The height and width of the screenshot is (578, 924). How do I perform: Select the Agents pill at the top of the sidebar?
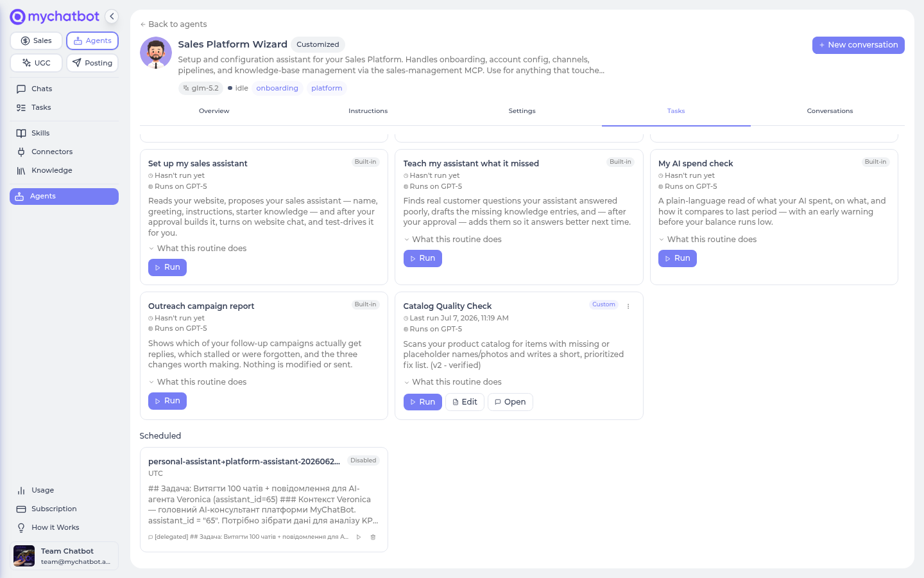click(x=92, y=41)
